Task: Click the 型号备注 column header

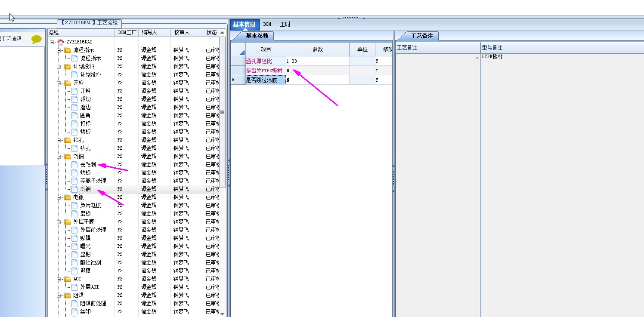Action: pyautogui.click(x=562, y=47)
